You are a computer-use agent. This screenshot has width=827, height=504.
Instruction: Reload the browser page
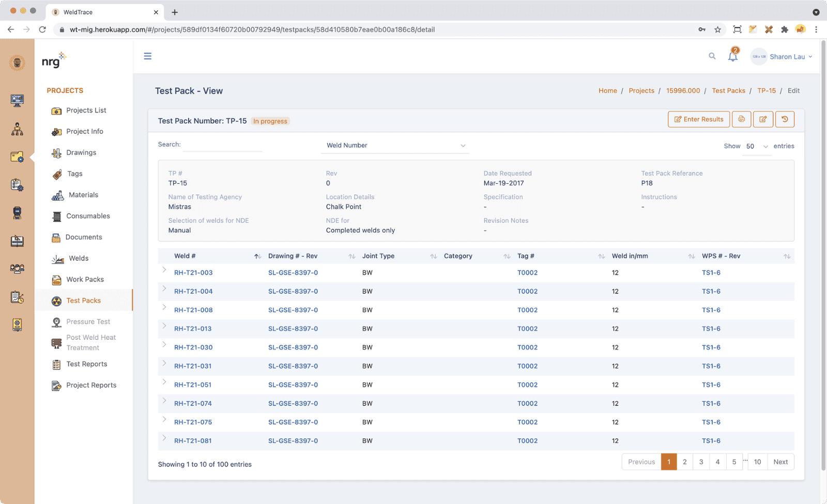(x=42, y=29)
